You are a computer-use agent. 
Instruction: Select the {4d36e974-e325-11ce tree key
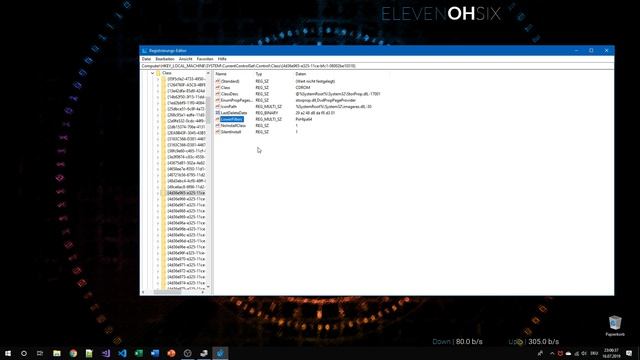coord(186,283)
